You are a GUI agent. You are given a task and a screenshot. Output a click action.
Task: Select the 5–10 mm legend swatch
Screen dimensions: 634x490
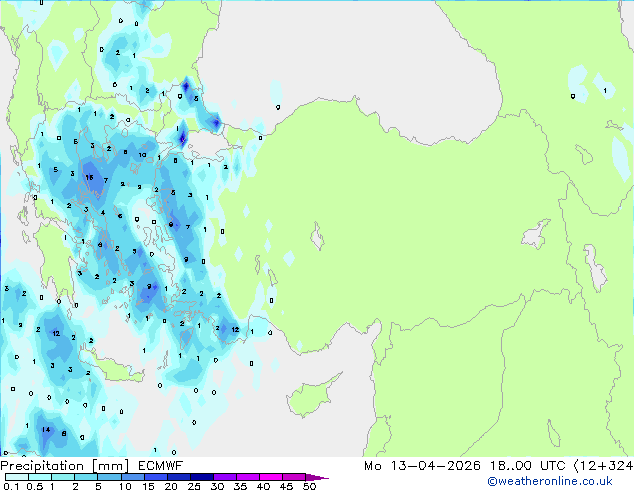pos(109,477)
